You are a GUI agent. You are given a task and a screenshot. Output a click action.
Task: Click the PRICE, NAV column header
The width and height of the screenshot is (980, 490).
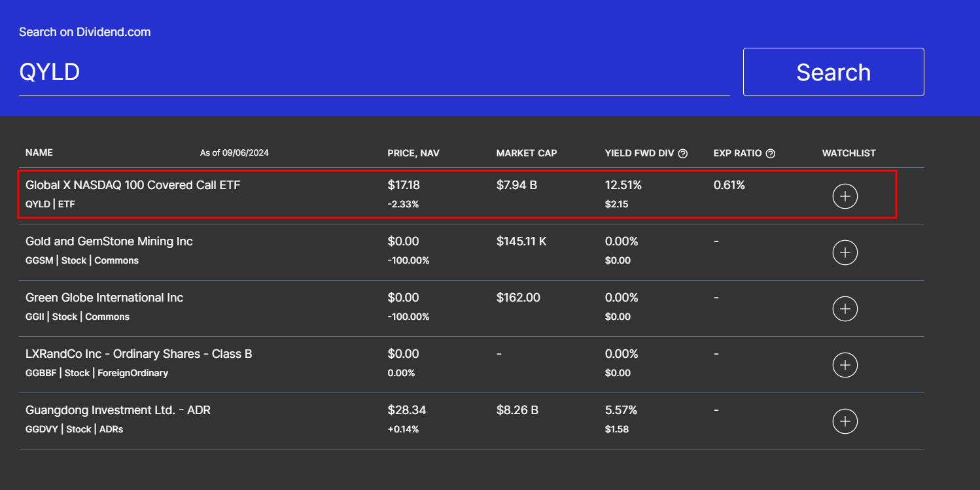(x=413, y=153)
